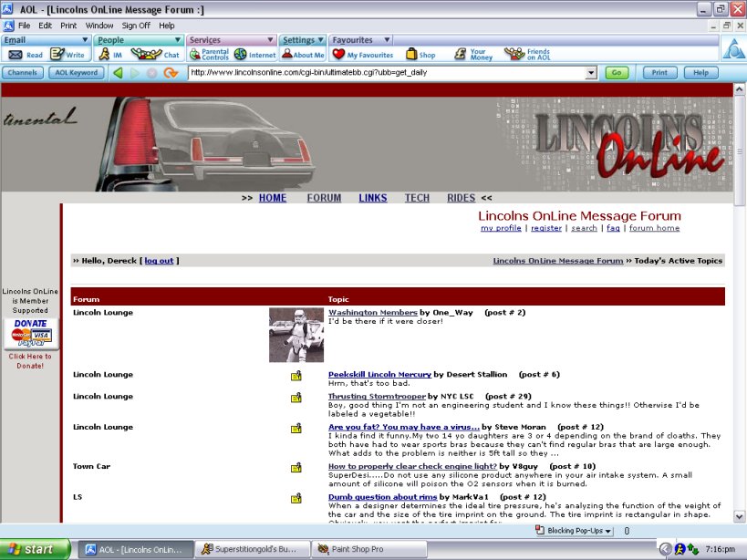
Task: Click the Blocking Pop-Ups icon in status bar
Action: (x=540, y=530)
